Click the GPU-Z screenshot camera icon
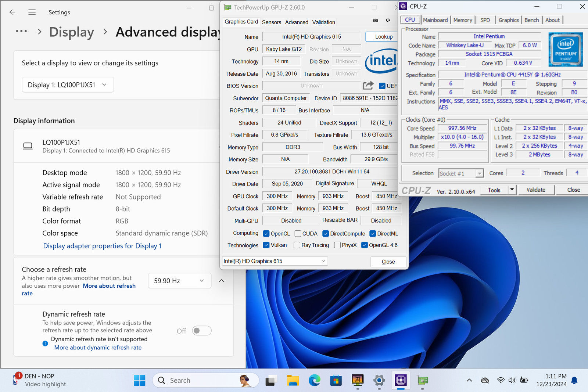The width and height of the screenshot is (588, 392). (375, 21)
